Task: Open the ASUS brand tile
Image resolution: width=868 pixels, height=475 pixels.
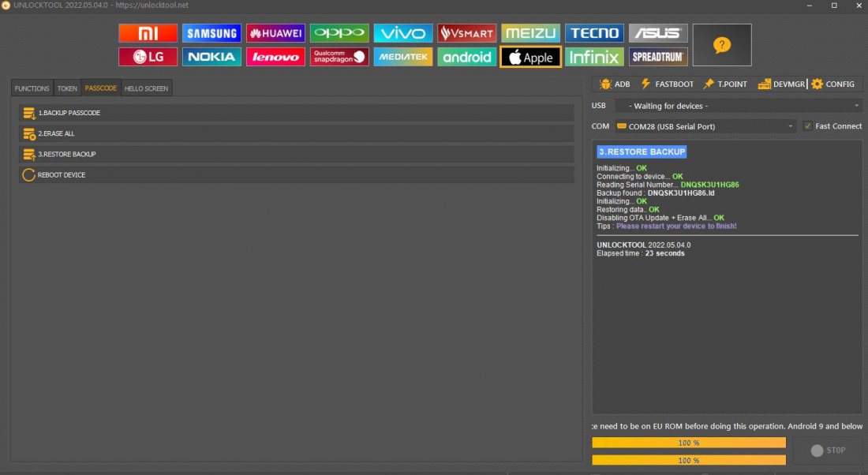Action: (x=658, y=33)
